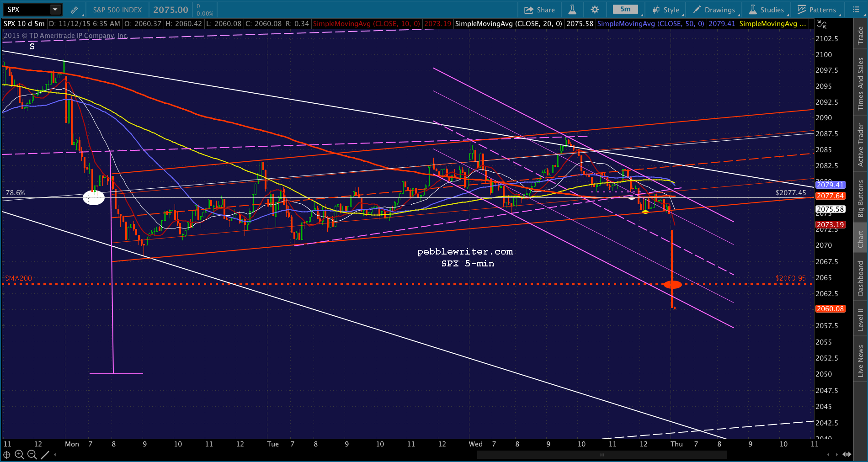Open the Style menu
Image resolution: width=868 pixels, height=462 pixels.
pos(666,10)
